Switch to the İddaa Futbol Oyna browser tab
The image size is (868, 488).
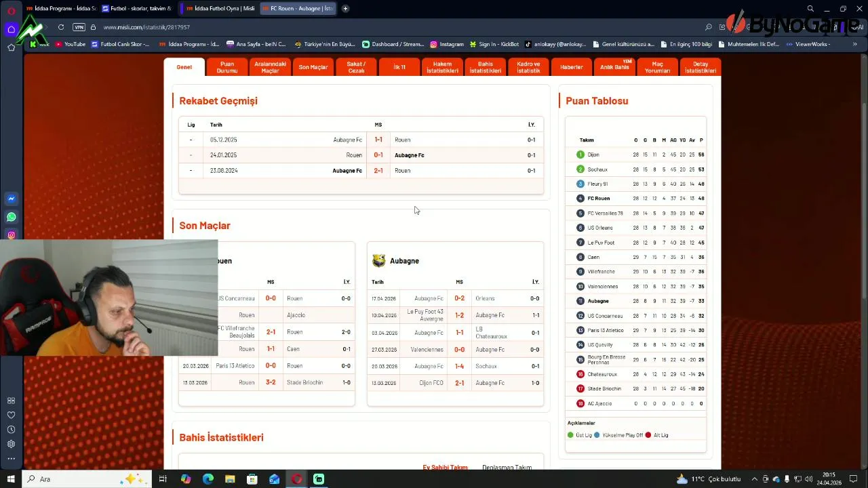pyautogui.click(x=220, y=9)
